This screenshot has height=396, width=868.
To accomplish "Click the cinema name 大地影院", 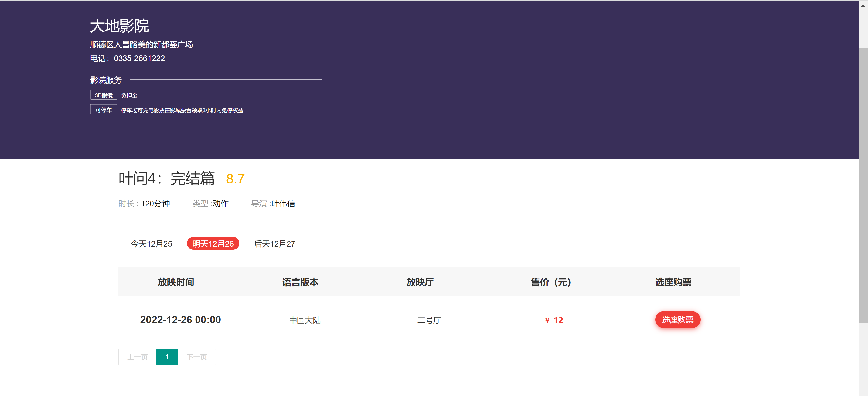I will [x=120, y=26].
